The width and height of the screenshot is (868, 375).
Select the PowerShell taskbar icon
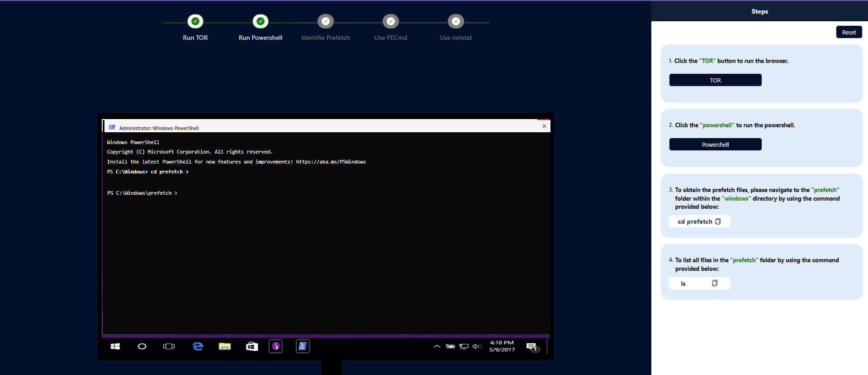point(303,346)
